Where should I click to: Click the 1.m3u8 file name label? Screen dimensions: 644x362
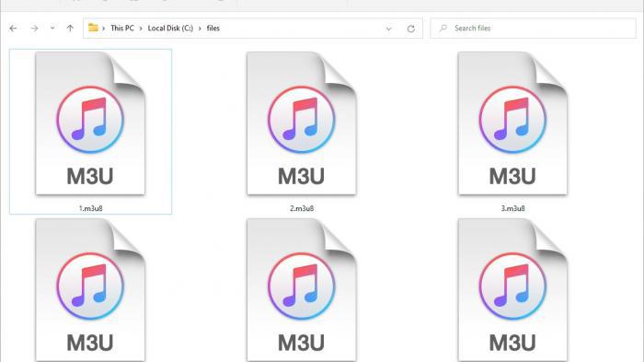pos(90,208)
